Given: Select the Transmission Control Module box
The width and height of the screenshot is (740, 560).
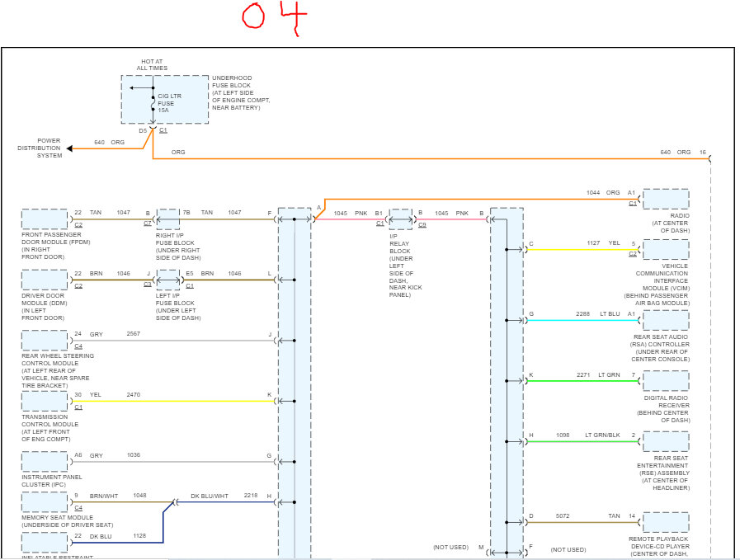Looking at the screenshot, I should (45, 402).
